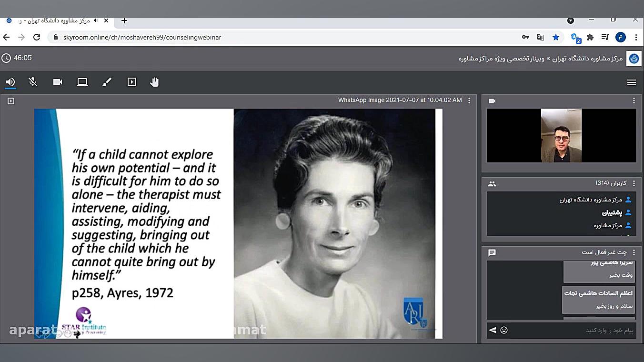The image size is (644, 362).
Task: Select پشتیبان user in the users list
Action: 612,213
